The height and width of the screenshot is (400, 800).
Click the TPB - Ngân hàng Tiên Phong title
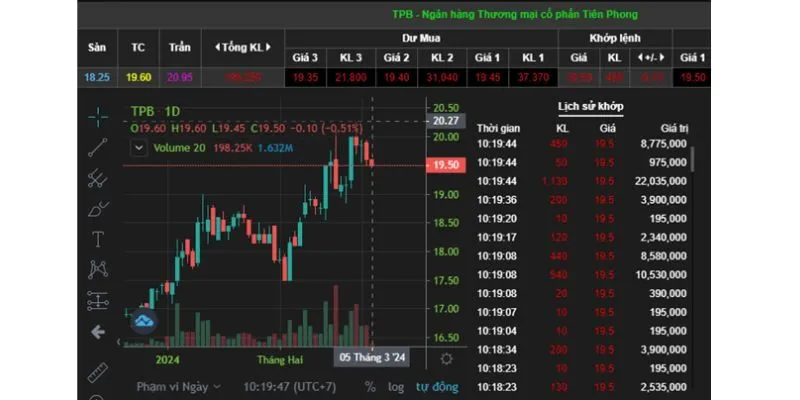point(515,14)
